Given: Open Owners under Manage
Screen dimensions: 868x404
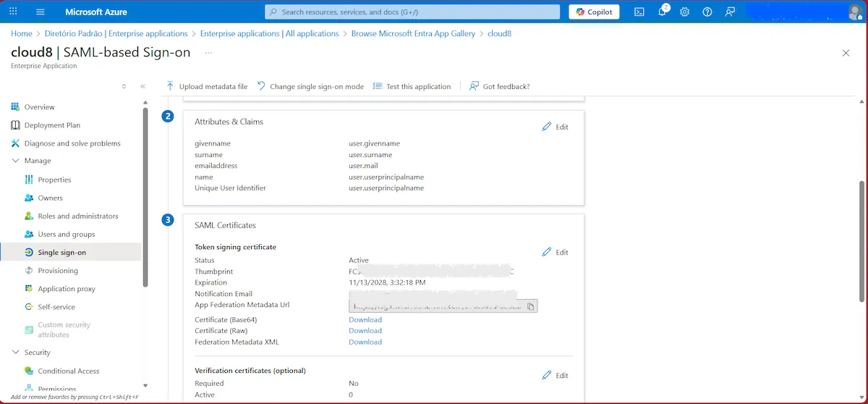Looking at the screenshot, I should [x=51, y=198].
